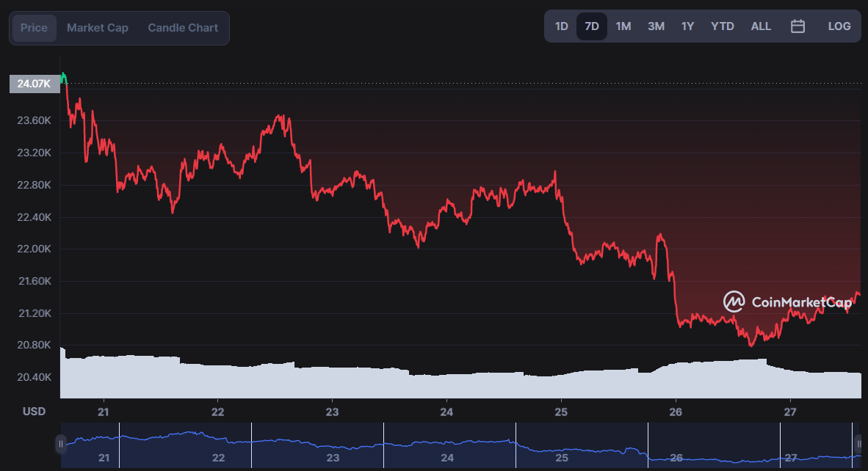Image resolution: width=868 pixels, height=471 pixels.
Task: Switch to the Market Cap tab
Action: click(x=98, y=28)
